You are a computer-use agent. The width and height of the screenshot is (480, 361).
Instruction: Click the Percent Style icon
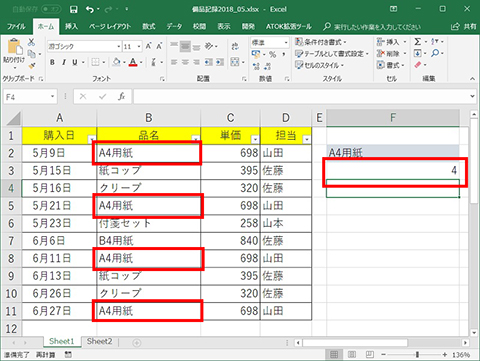[273, 54]
